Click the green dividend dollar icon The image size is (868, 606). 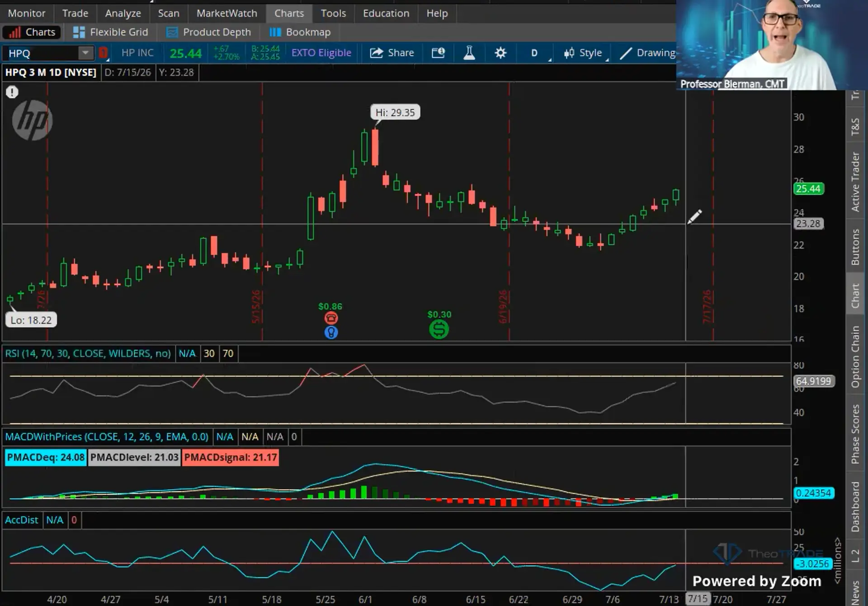pos(439,329)
